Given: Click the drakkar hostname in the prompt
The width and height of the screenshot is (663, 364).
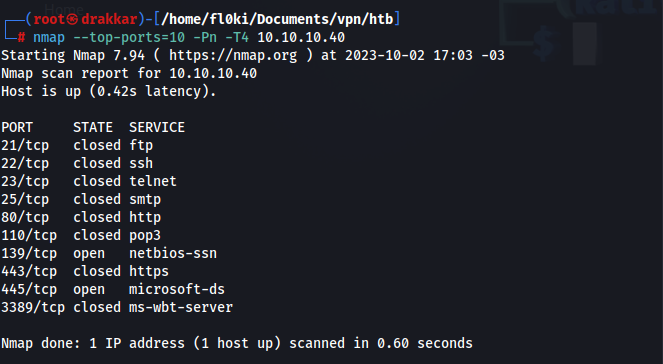Looking at the screenshot, I should 109,19.
